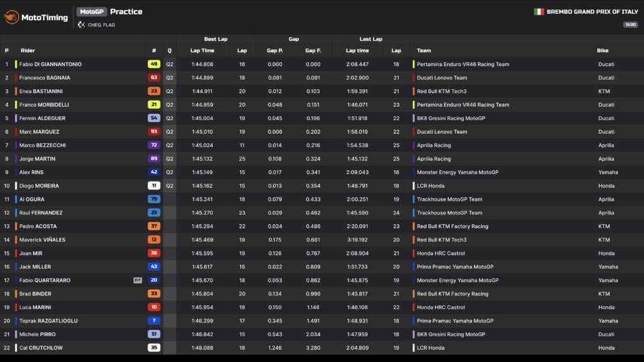Screen dimensions: 644x362
Task: Click the number 51 badge of Pirro
Action: coord(154,334)
